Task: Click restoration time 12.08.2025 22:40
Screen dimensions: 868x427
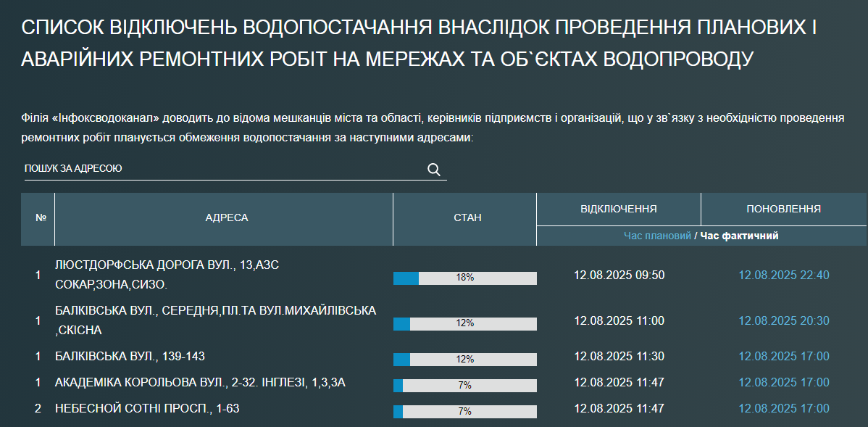Action: pyautogui.click(x=783, y=275)
